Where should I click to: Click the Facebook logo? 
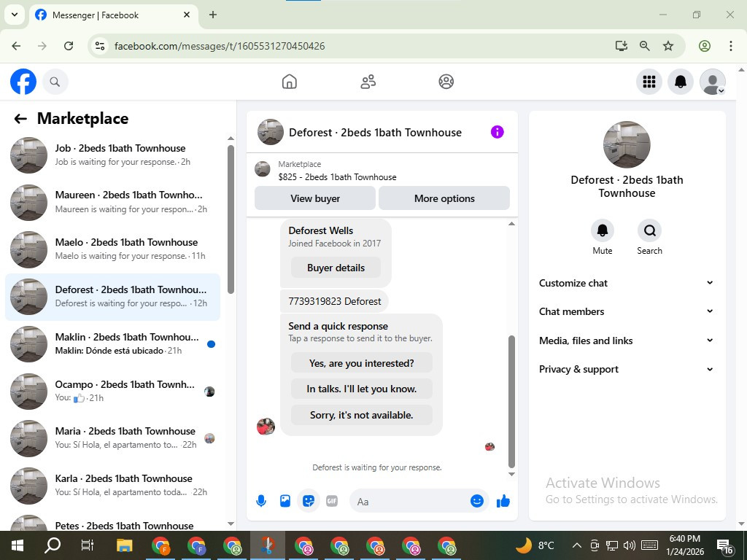[23, 82]
